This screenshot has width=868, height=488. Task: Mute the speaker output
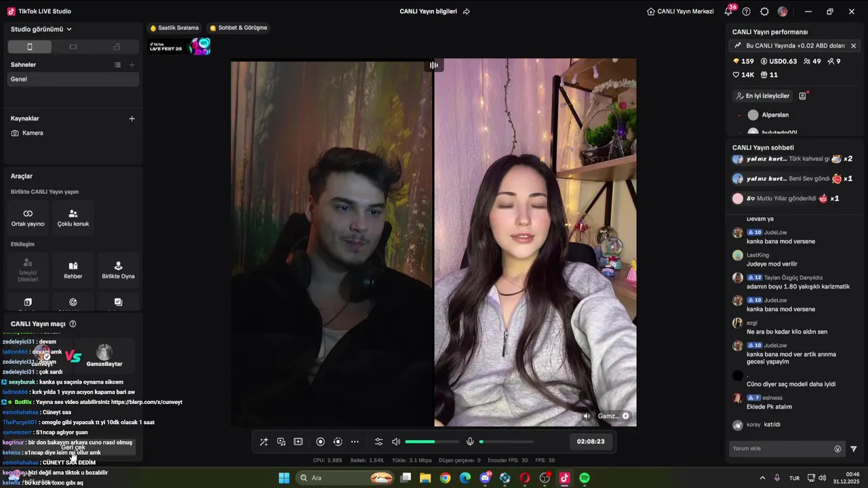click(396, 442)
